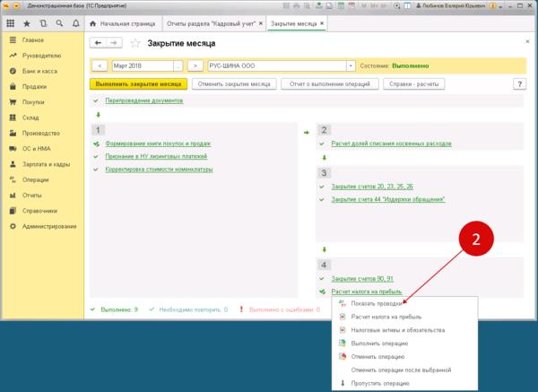Open the help question mark button
This screenshot has height=392, width=538.
pos(518,83)
